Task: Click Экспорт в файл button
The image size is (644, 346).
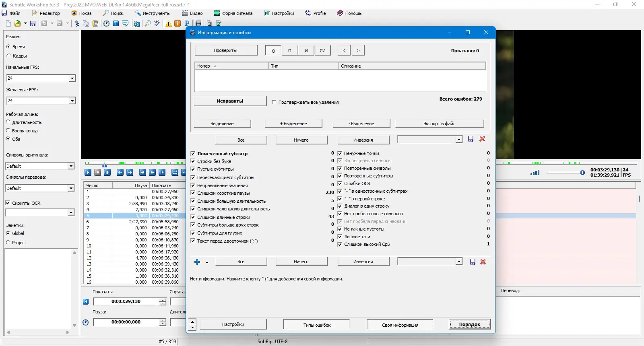Action: tap(440, 124)
